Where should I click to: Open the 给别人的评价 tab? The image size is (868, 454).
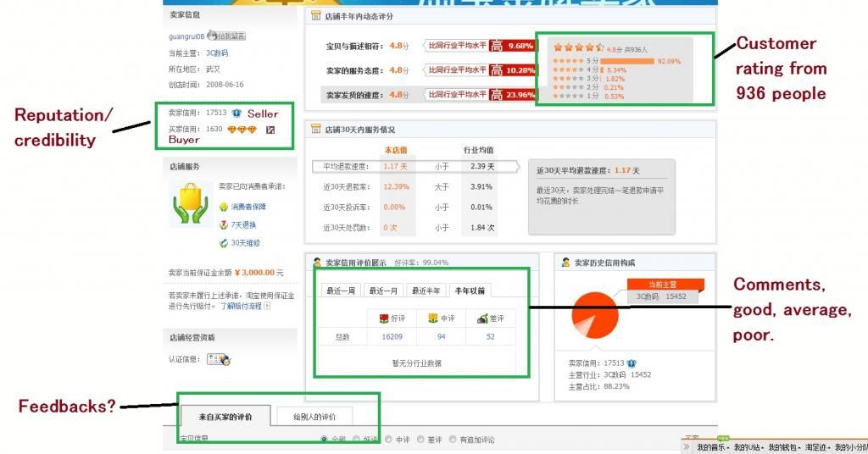[x=314, y=417]
